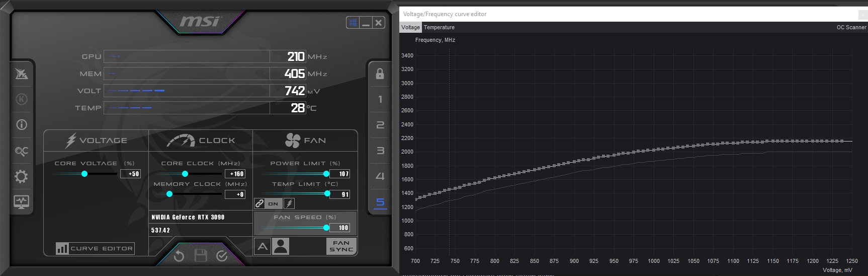Enable auto fan mode (A icon)
Image resolution: width=868 pixels, height=276 pixels.
coord(263,246)
